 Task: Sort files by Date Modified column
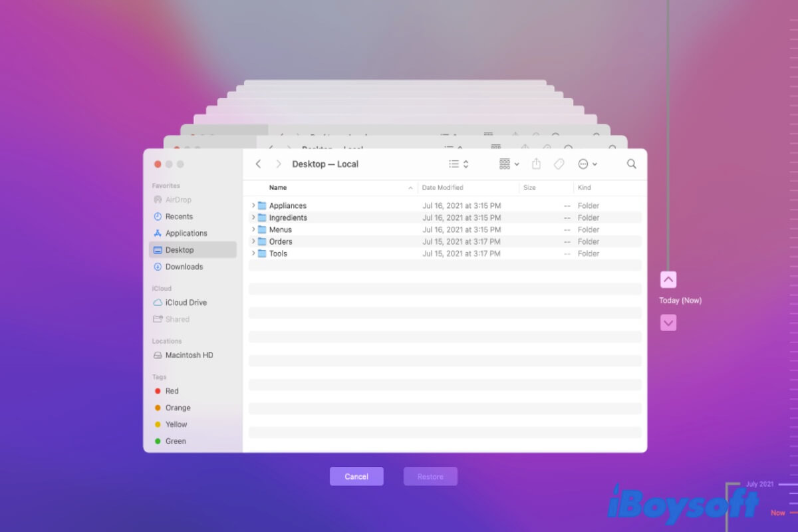442,188
